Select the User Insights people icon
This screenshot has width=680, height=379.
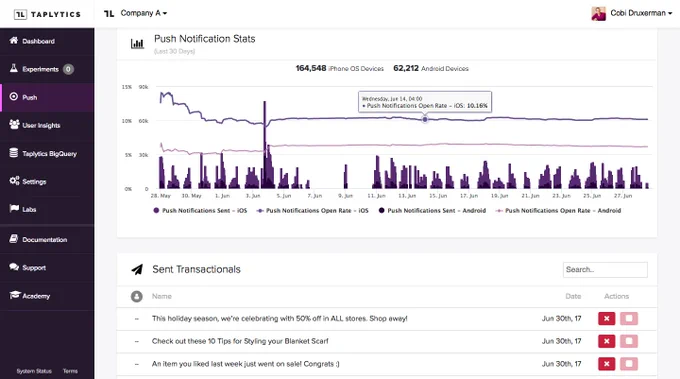point(14,124)
